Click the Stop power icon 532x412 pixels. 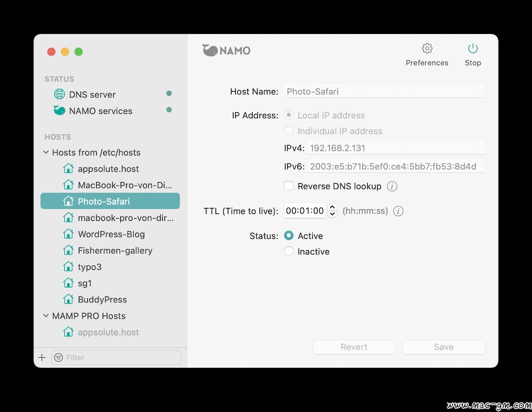[x=472, y=48]
